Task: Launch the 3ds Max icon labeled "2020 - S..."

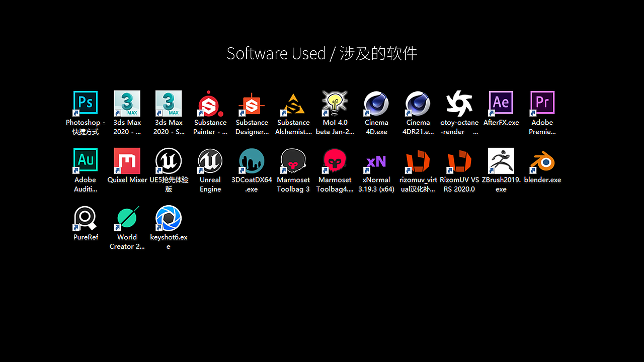Action: tap(169, 103)
